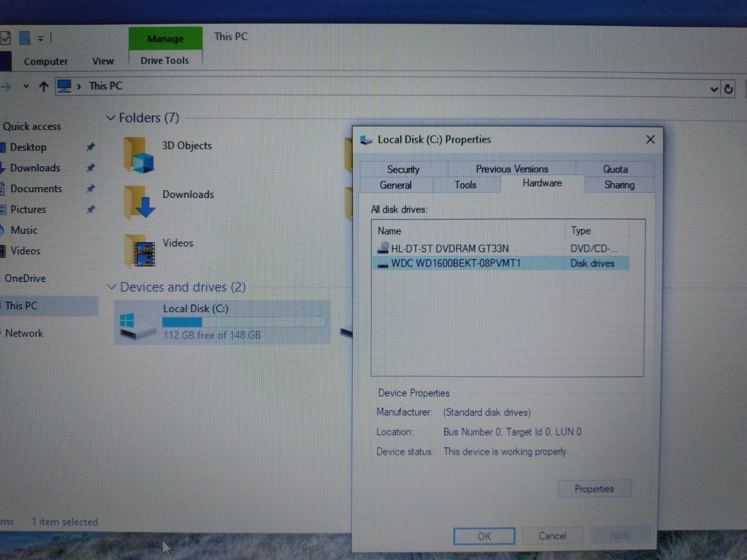
Task: Click the chevron after the PC icon in address bar
Action: pyautogui.click(x=79, y=86)
